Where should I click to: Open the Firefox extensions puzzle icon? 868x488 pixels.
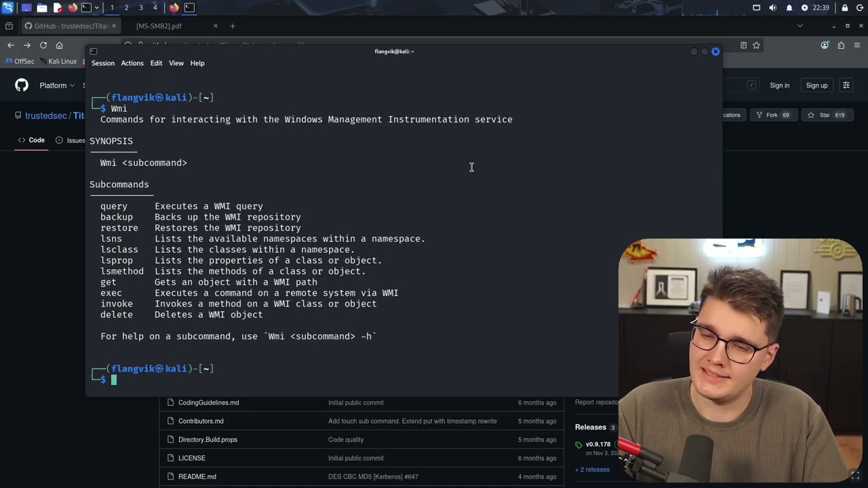[x=841, y=45]
